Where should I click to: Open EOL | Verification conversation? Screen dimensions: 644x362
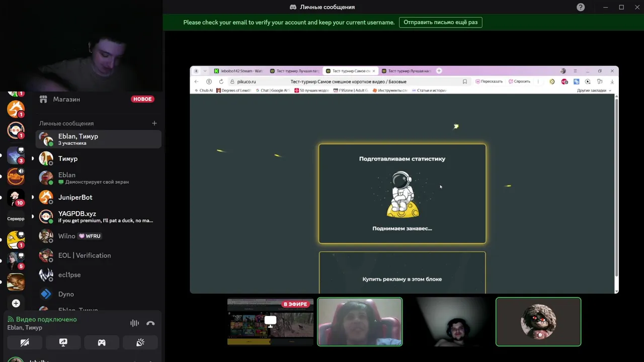pyautogui.click(x=98, y=255)
